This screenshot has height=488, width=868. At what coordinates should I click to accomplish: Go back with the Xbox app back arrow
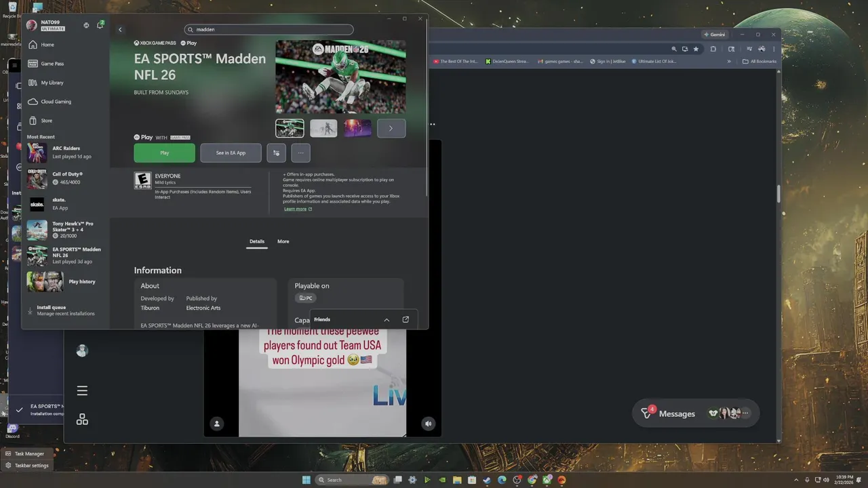point(120,29)
